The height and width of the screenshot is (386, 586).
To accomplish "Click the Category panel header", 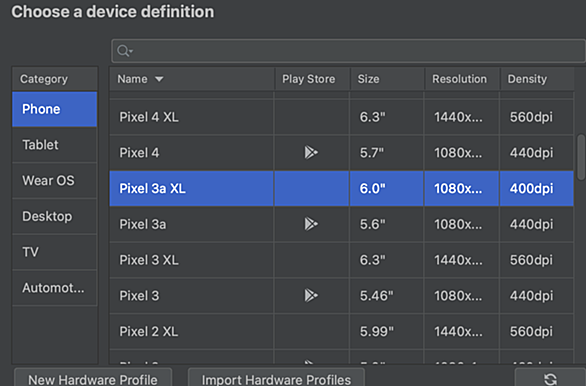I will (55, 79).
